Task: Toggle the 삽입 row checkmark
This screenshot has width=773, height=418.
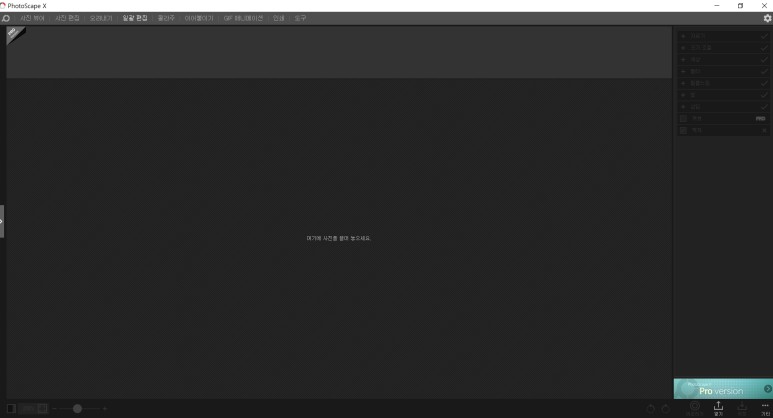Action: tap(764, 106)
